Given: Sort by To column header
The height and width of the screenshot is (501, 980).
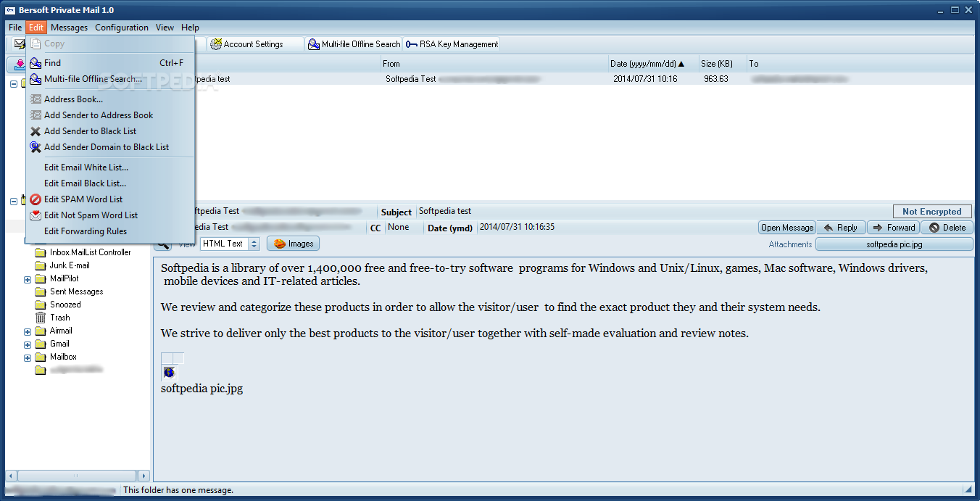Looking at the screenshot, I should (860, 64).
